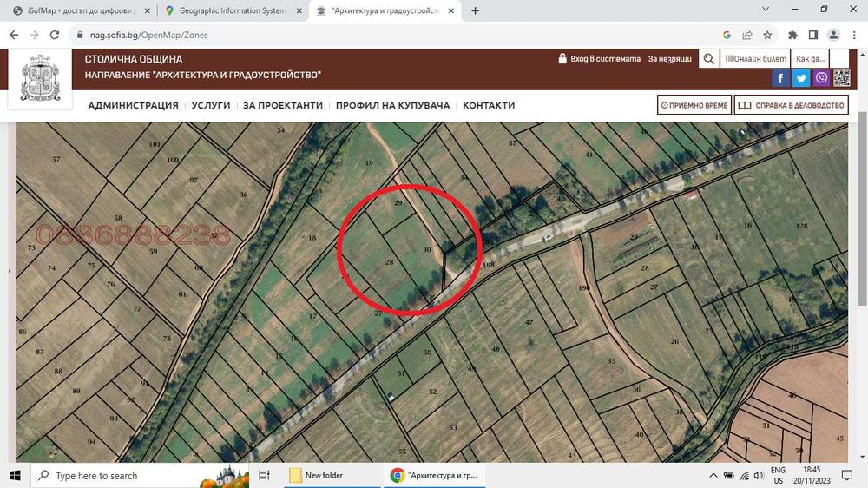Open the Chrome three-dot menu

(854, 35)
